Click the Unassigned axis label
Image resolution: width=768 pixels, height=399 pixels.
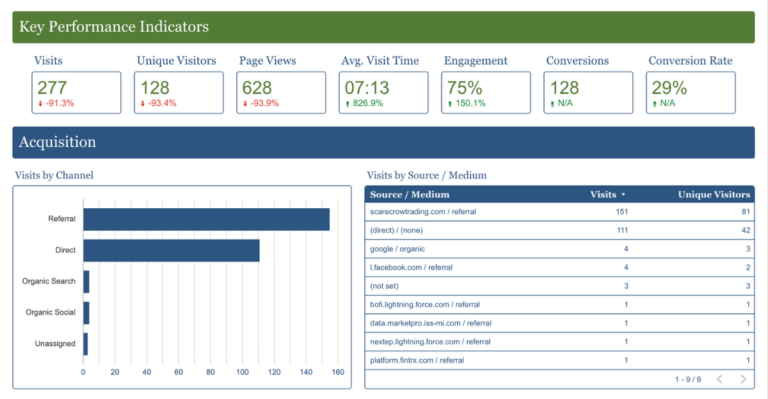point(55,344)
